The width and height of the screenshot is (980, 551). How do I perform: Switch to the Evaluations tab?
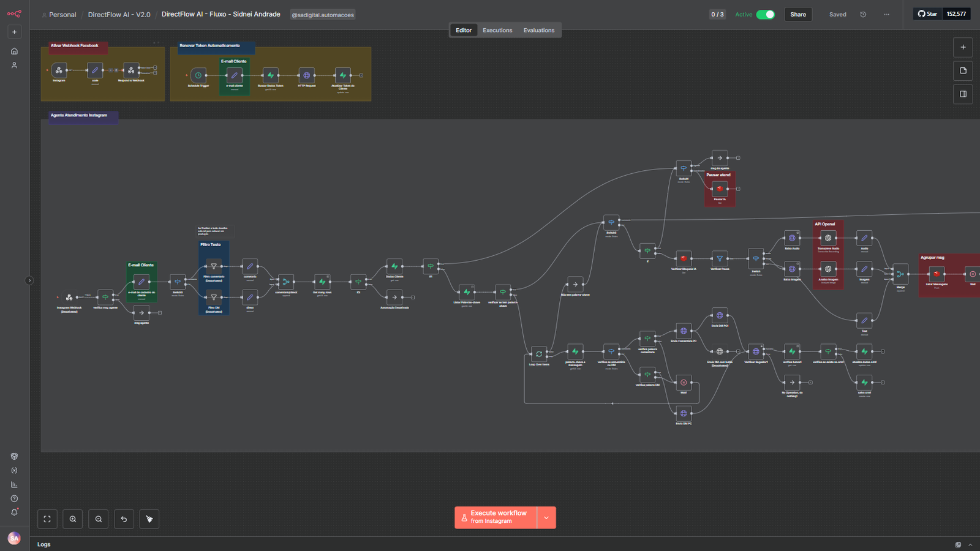pyautogui.click(x=538, y=30)
